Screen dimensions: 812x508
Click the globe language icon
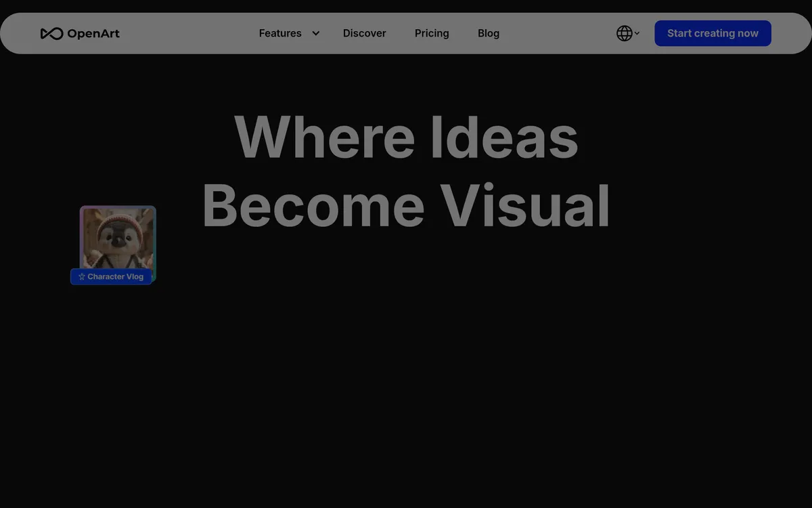[624, 33]
